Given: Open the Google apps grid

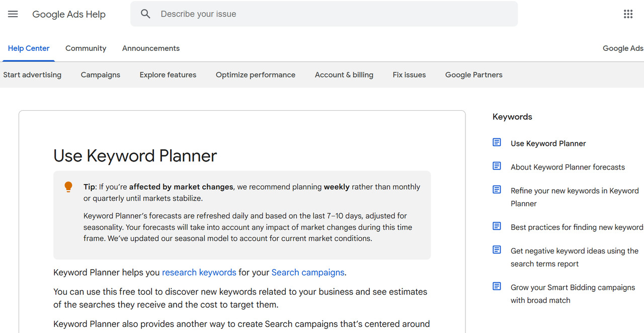Looking at the screenshot, I should 628,14.
